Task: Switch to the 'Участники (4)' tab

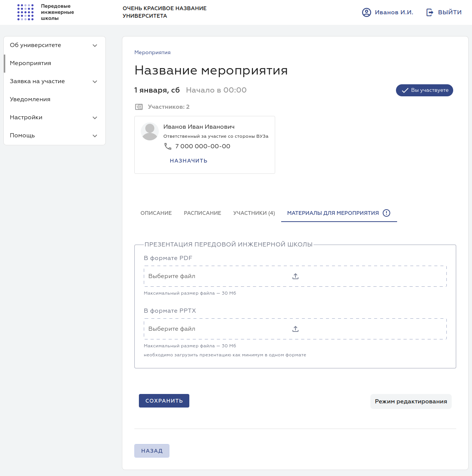Action: click(x=254, y=213)
